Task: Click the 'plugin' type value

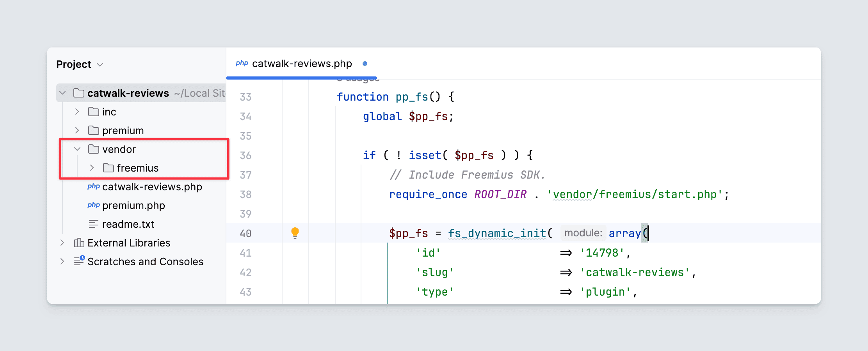Action: (x=605, y=292)
